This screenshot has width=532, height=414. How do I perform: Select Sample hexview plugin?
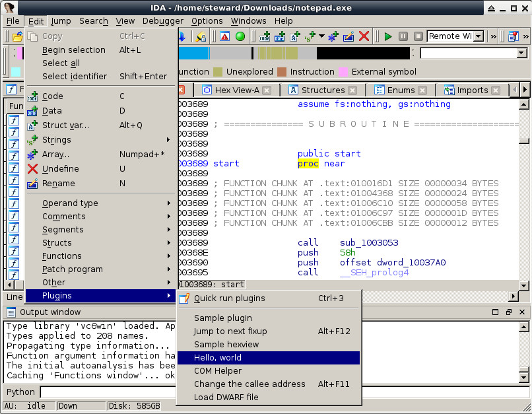coord(269,345)
